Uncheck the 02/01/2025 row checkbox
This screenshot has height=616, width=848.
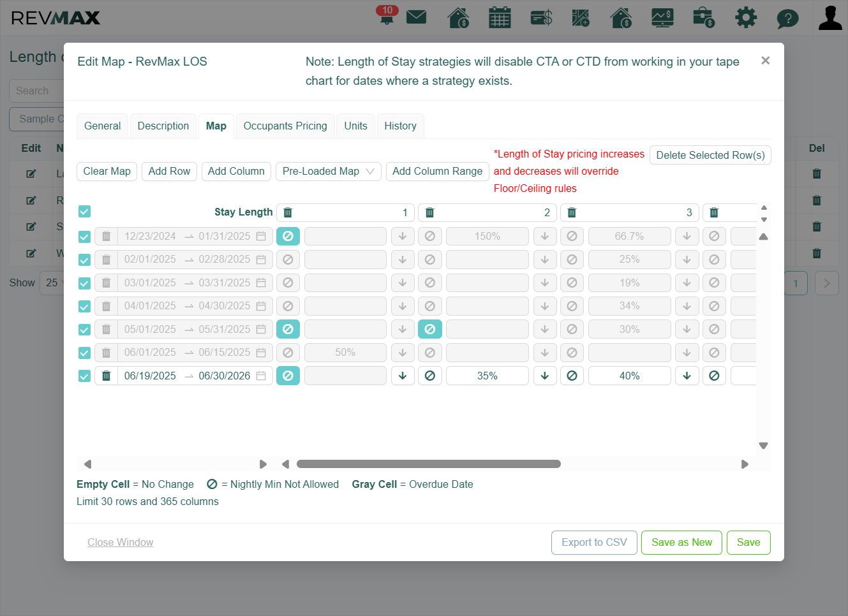[x=84, y=260]
